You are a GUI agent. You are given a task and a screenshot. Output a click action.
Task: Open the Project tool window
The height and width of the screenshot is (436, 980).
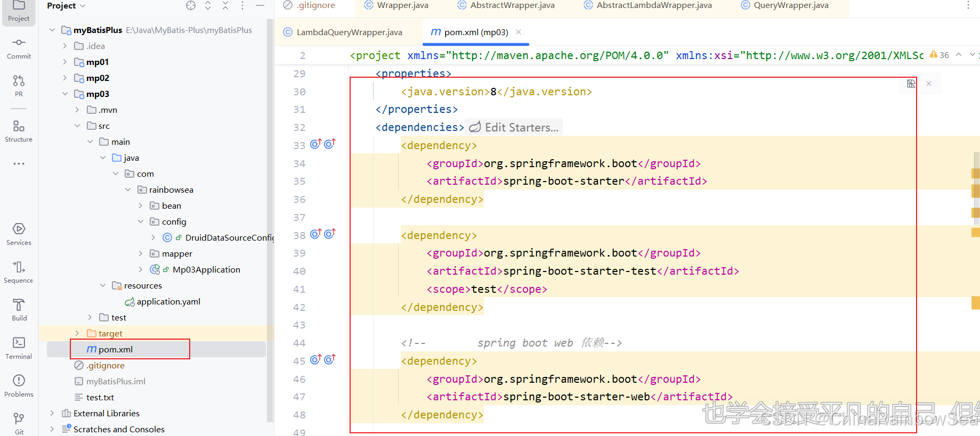click(19, 11)
